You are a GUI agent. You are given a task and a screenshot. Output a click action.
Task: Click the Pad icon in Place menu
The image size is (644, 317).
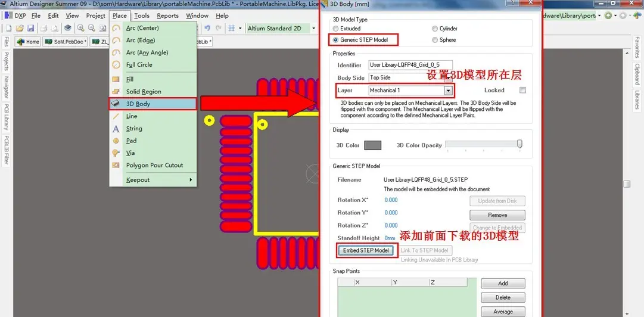[116, 141]
